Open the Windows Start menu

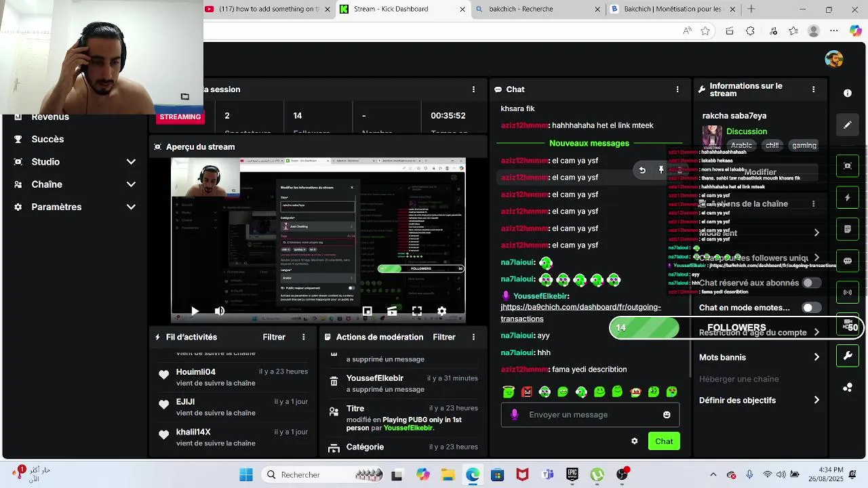point(246,475)
